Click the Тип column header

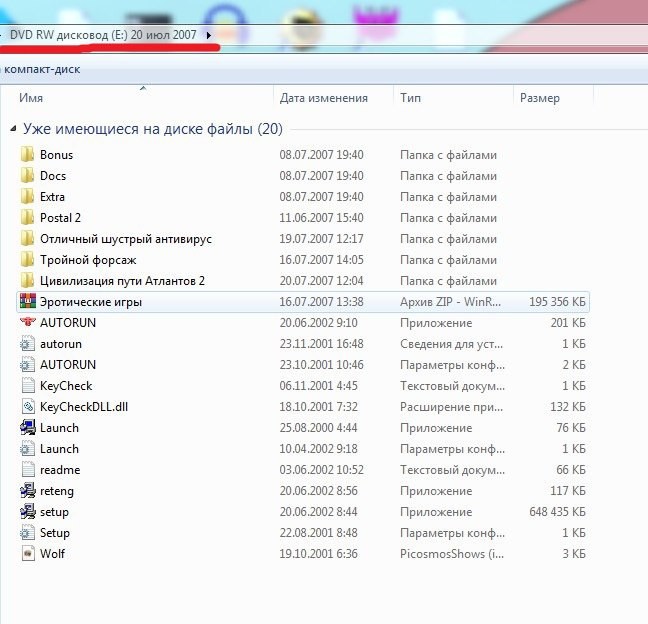(410, 98)
